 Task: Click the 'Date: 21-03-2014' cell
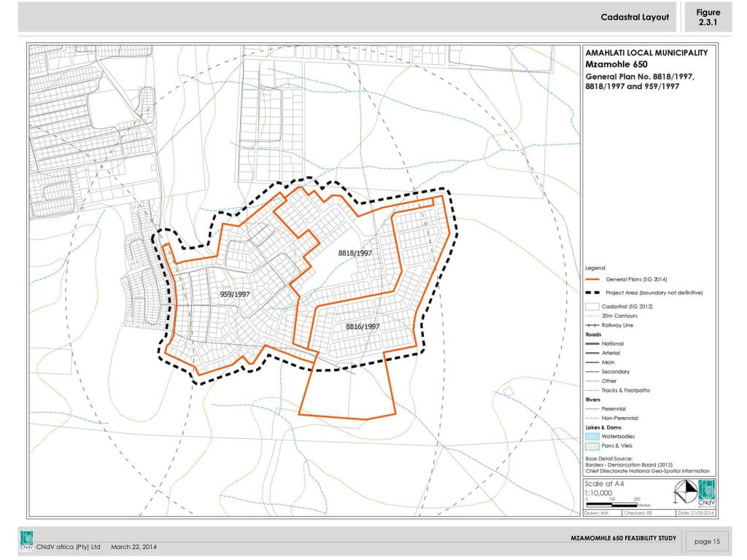696,513
